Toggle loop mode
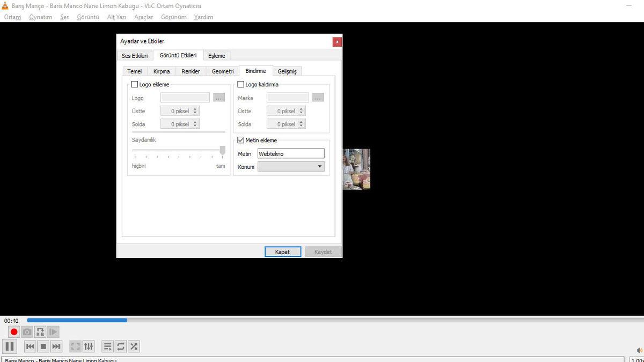Image resolution: width=644 pixels, height=362 pixels. click(x=120, y=346)
